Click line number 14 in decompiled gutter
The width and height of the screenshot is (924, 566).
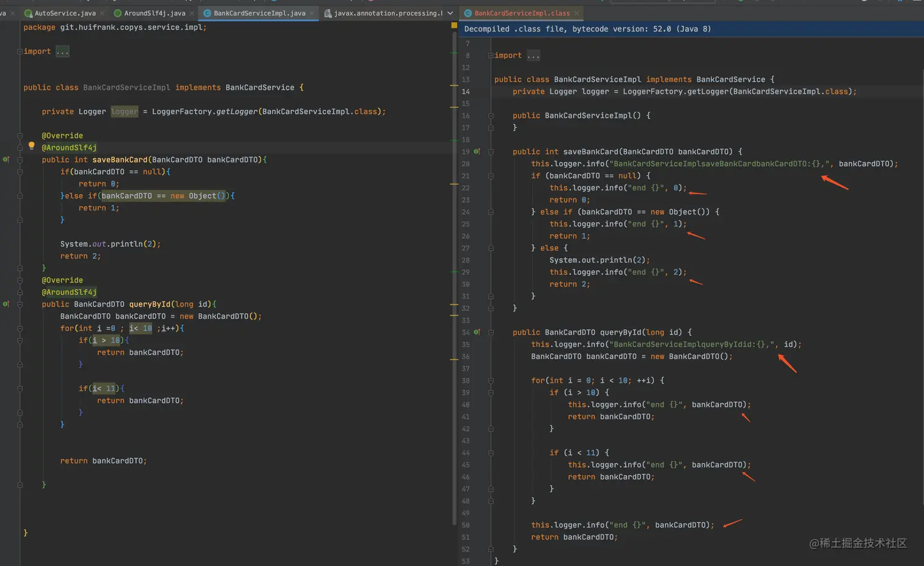pyautogui.click(x=466, y=92)
